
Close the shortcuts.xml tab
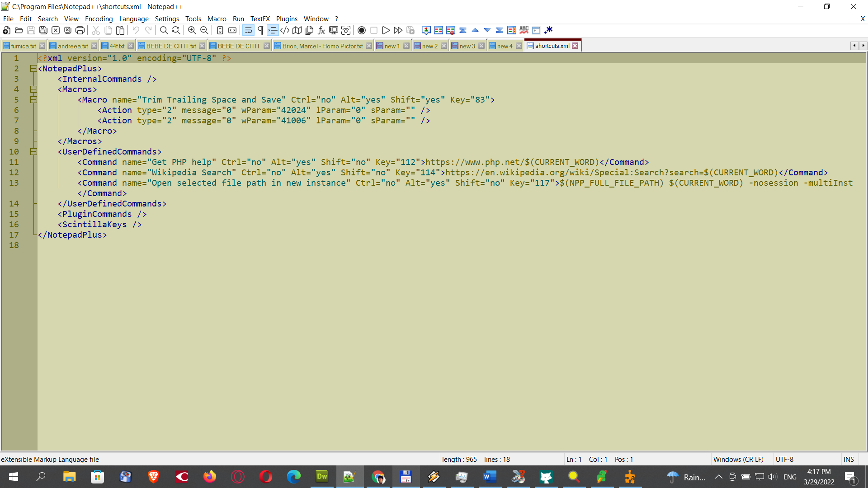pos(575,46)
